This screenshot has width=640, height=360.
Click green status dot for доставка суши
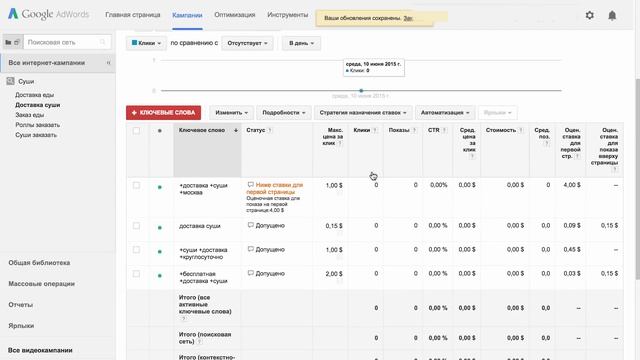click(x=160, y=227)
